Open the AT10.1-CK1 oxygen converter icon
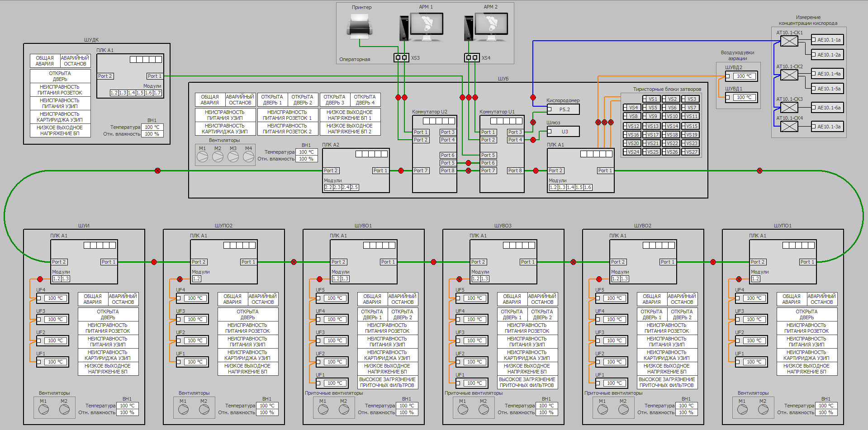The image size is (868, 430). (789, 41)
